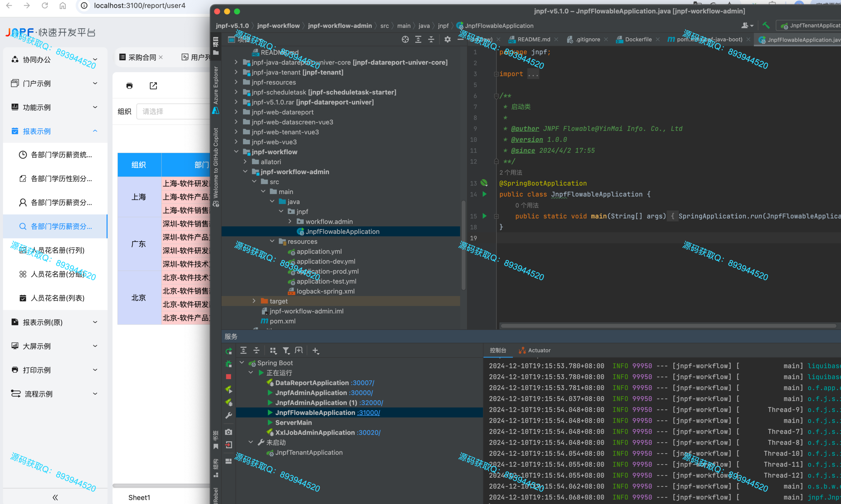
Task: Click the rerun services icon
Action: click(x=229, y=351)
